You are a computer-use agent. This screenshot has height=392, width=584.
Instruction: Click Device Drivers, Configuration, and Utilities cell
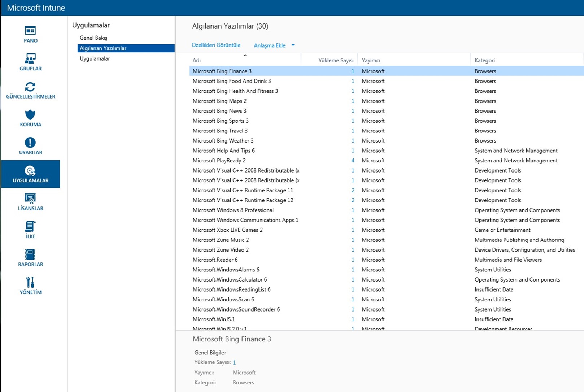(525, 250)
